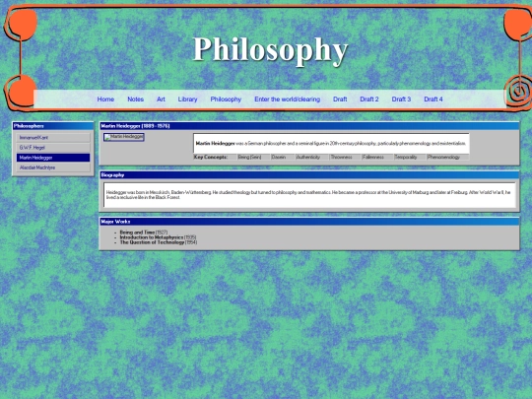
Task: Click the Major Works panel header
Action: (x=309, y=222)
